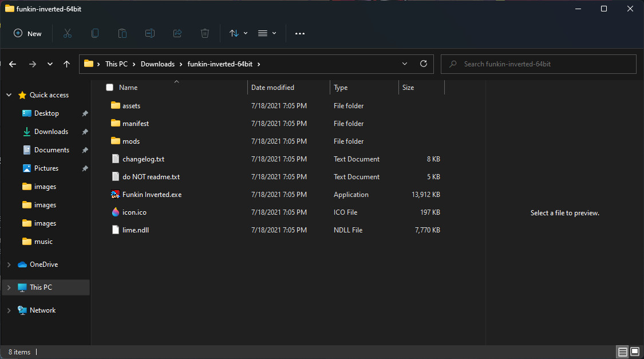This screenshot has height=359, width=644.
Task: Open the Sort options dropdown
Action: [238, 33]
